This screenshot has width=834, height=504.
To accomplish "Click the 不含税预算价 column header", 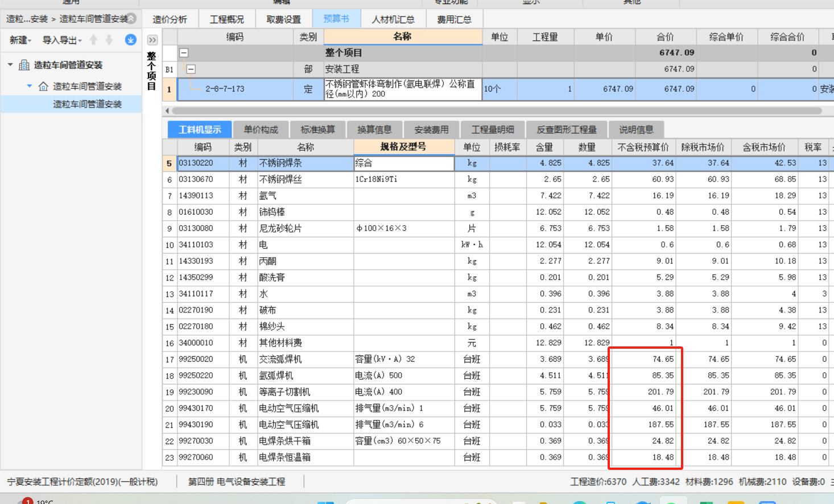I will [643, 147].
